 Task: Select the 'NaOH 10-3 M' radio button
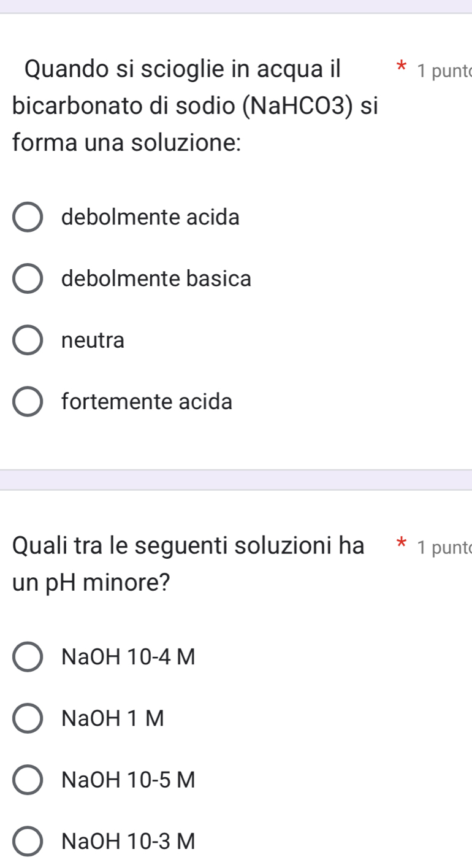tap(28, 841)
